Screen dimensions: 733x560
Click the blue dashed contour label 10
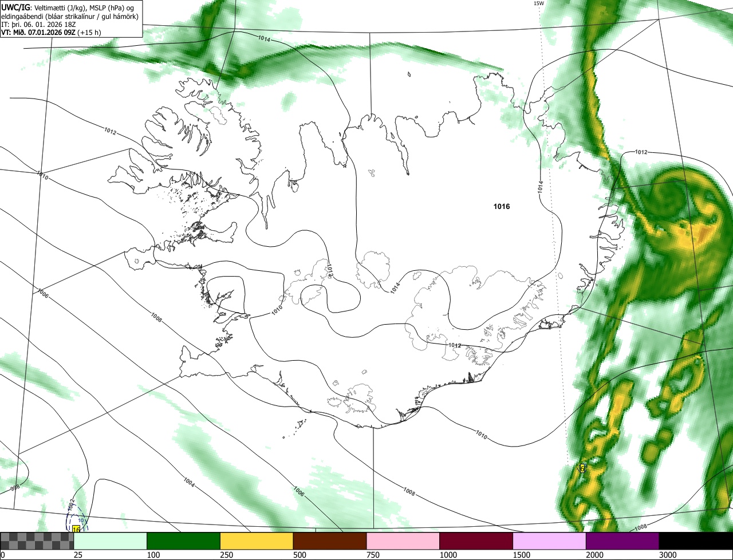click(x=81, y=520)
